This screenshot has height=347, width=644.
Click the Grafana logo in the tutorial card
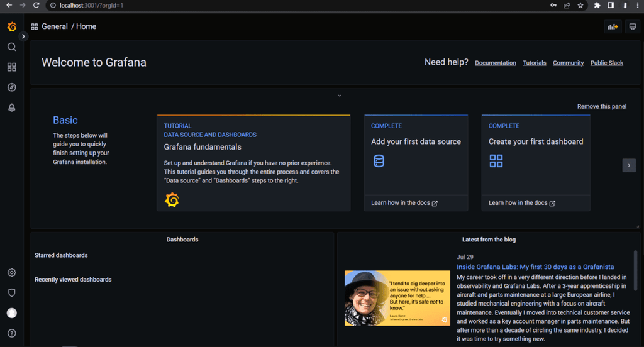click(172, 200)
